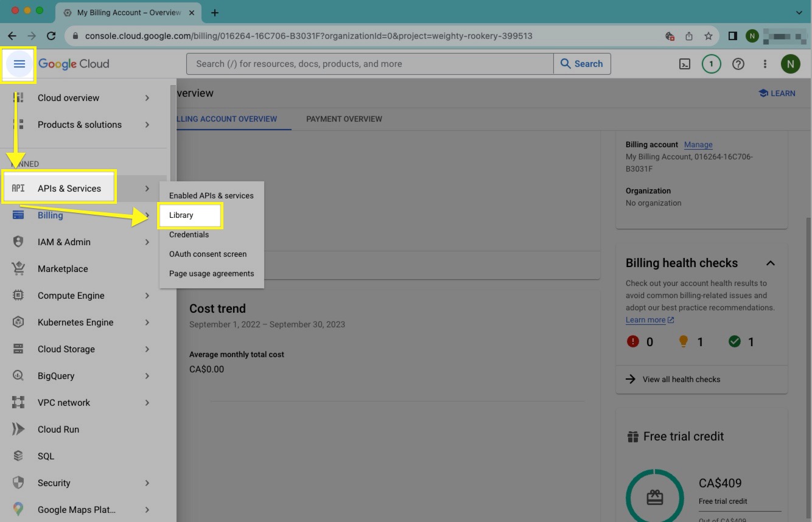Select Page usage agreements entry
Viewport: 812px width, 522px height.
click(x=211, y=274)
